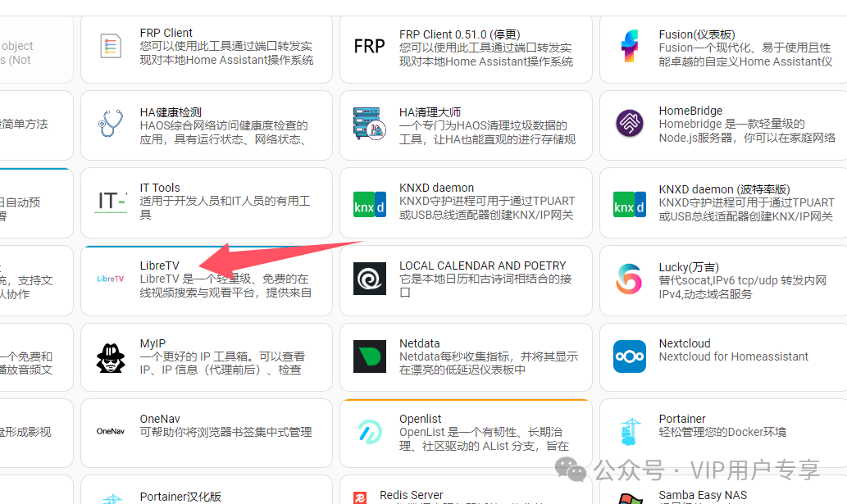The image size is (847, 504).
Task: Click the server rack icon for HA清理大师
Action: pos(370,124)
